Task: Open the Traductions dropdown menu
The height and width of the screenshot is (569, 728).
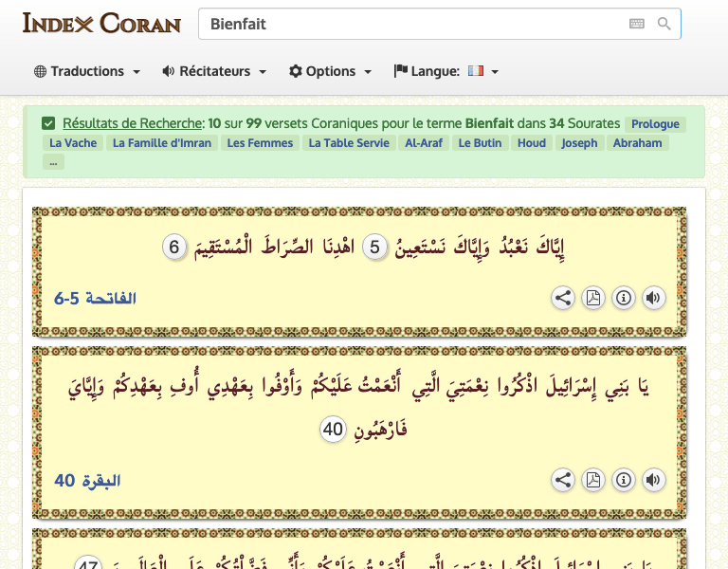Action: (x=87, y=71)
